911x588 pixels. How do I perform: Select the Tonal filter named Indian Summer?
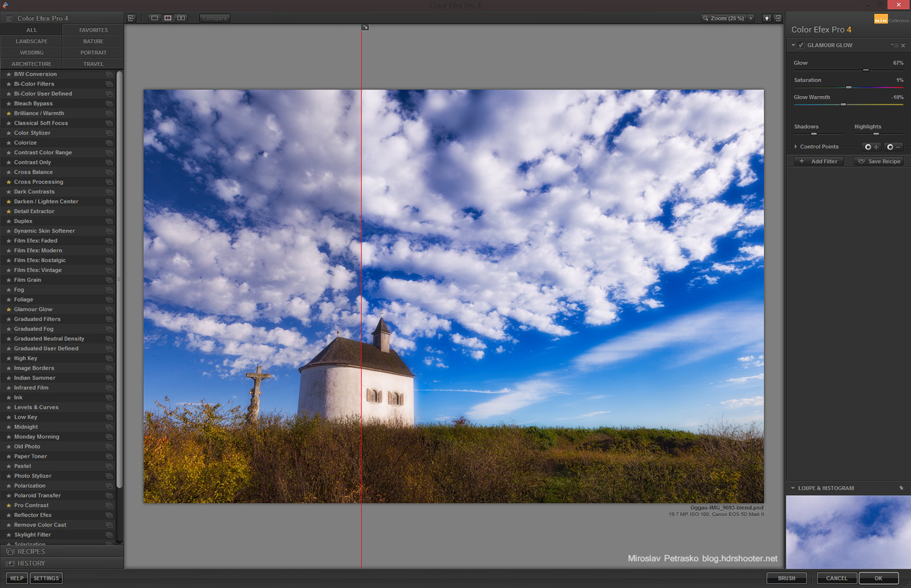(x=35, y=378)
